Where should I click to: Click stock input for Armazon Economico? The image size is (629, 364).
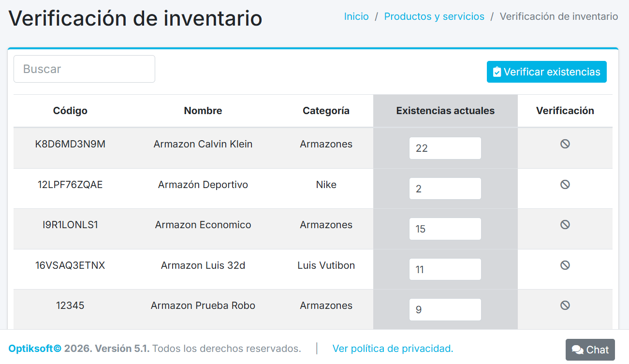[x=445, y=229]
